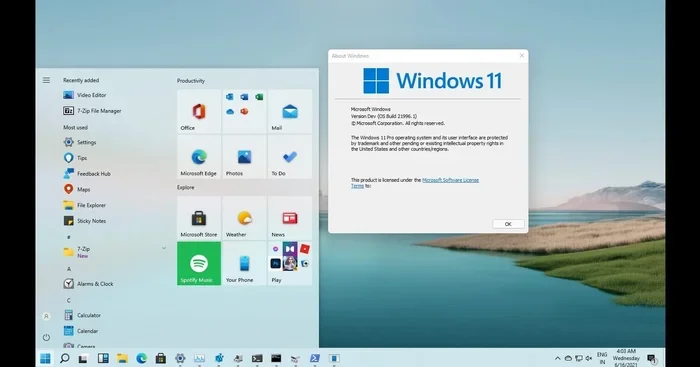Open Settings gear on the taskbar
This screenshot has width=700, height=367.
180,358
